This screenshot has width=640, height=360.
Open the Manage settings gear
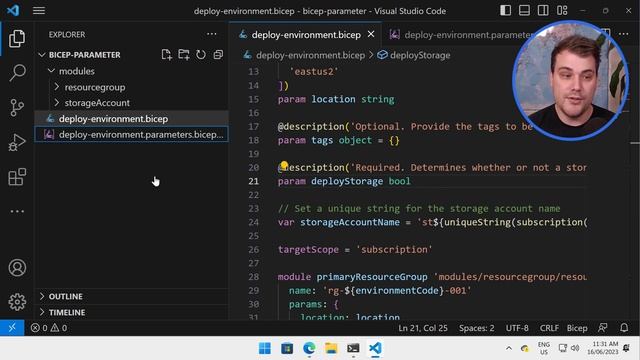17,302
